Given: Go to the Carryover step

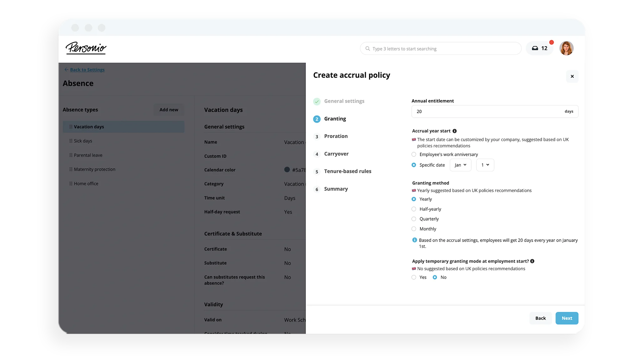Looking at the screenshot, I should pos(336,154).
